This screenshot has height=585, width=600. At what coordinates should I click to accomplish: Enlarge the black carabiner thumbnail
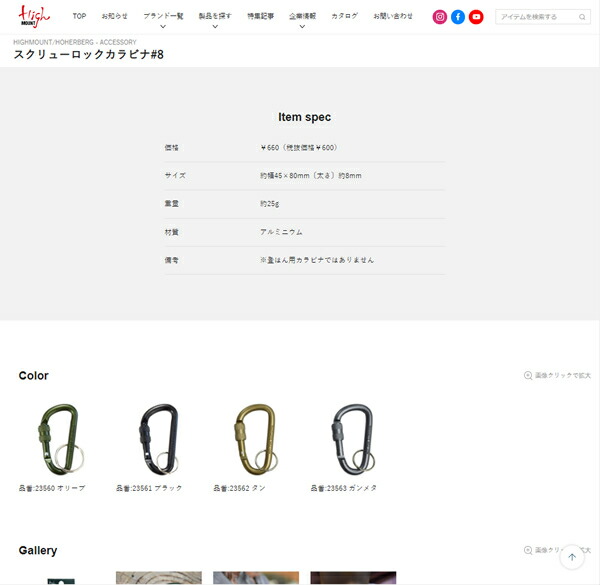(159, 439)
